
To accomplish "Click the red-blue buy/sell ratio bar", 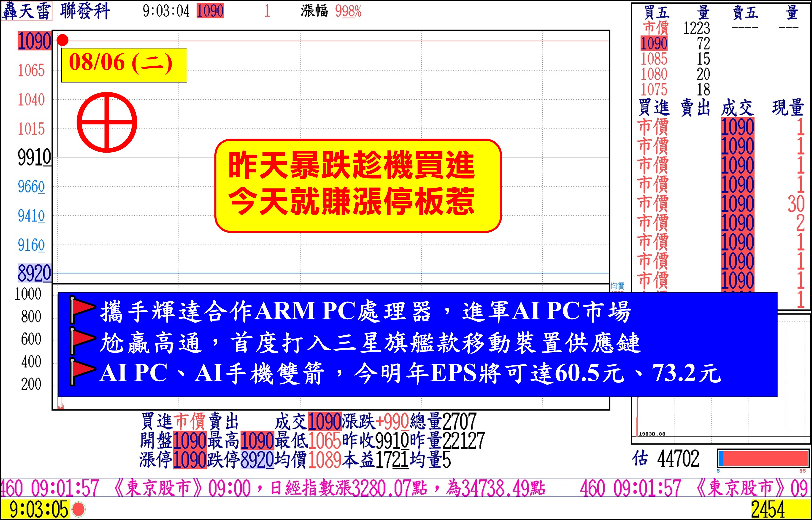I will (x=763, y=458).
